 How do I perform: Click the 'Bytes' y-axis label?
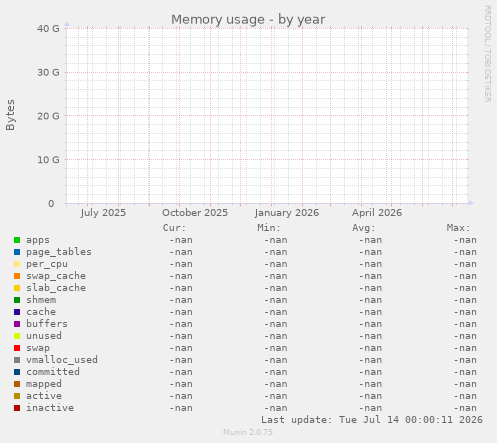click(x=10, y=115)
